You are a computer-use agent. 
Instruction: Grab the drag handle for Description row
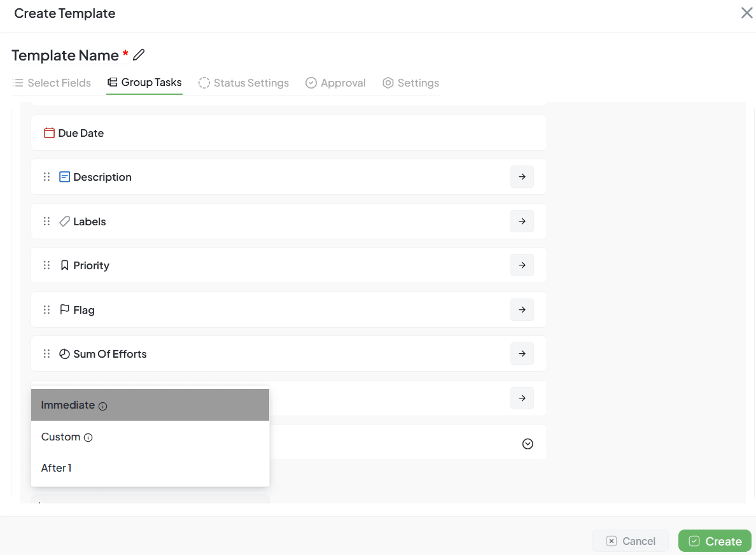[46, 177]
